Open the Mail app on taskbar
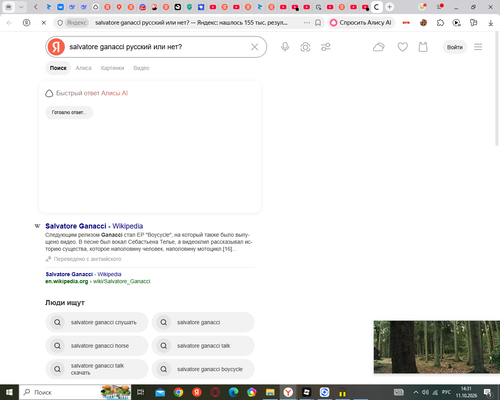 coord(160,392)
